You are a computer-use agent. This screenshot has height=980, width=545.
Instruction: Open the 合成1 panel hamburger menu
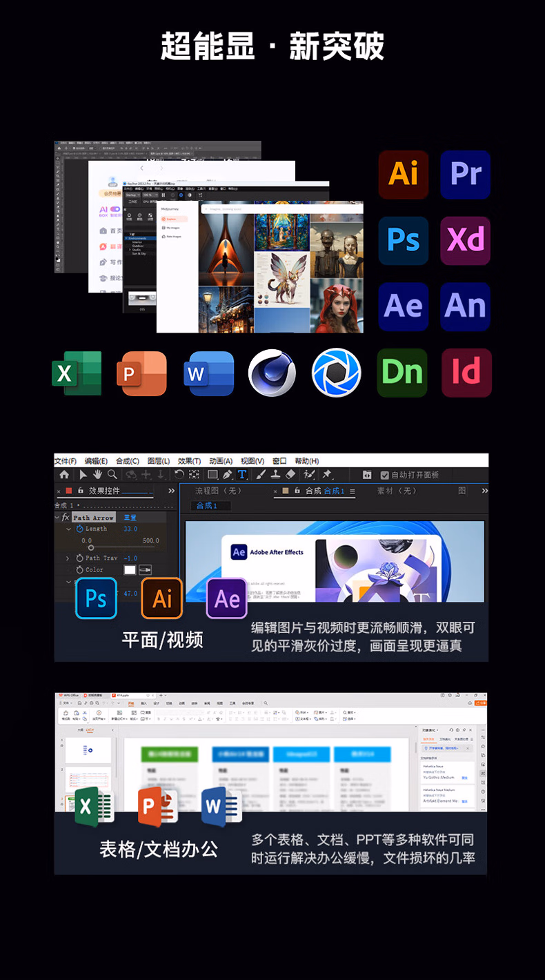click(353, 491)
